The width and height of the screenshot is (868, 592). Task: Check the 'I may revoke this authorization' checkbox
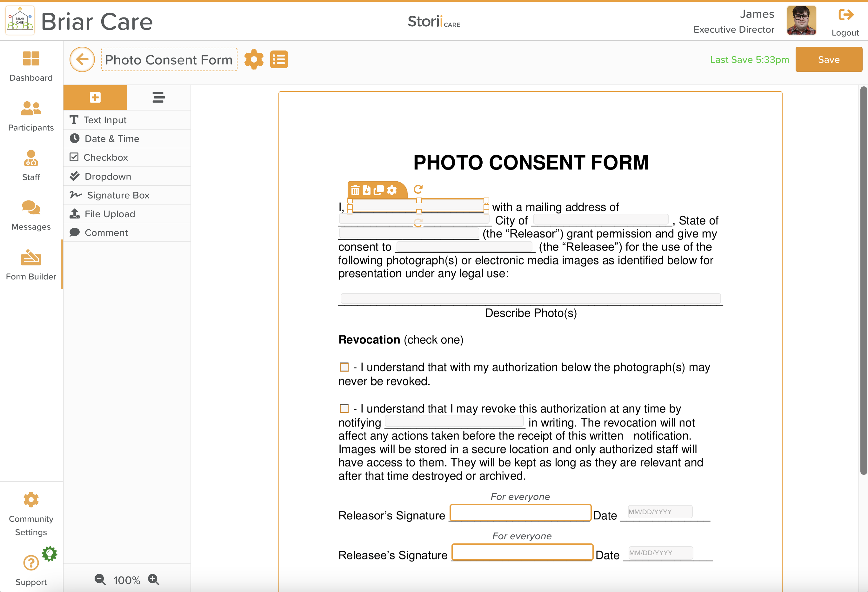(x=344, y=408)
